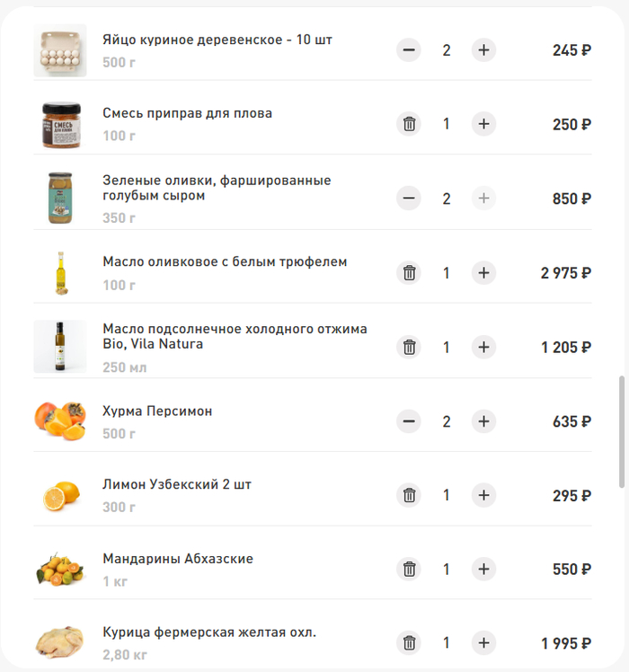The width and height of the screenshot is (629, 672).
Task: Add another Масло оливковое с белым трюфелем
Action: [483, 273]
